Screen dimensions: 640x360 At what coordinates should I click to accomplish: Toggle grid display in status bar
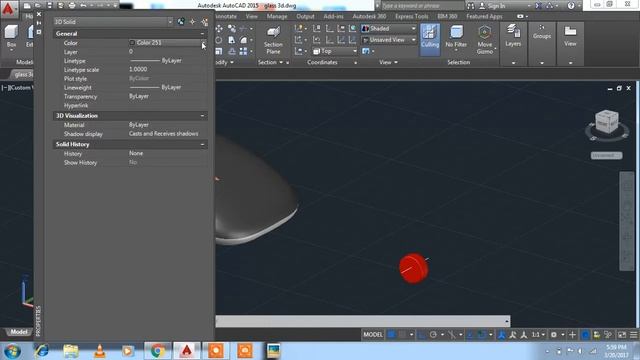(391, 335)
